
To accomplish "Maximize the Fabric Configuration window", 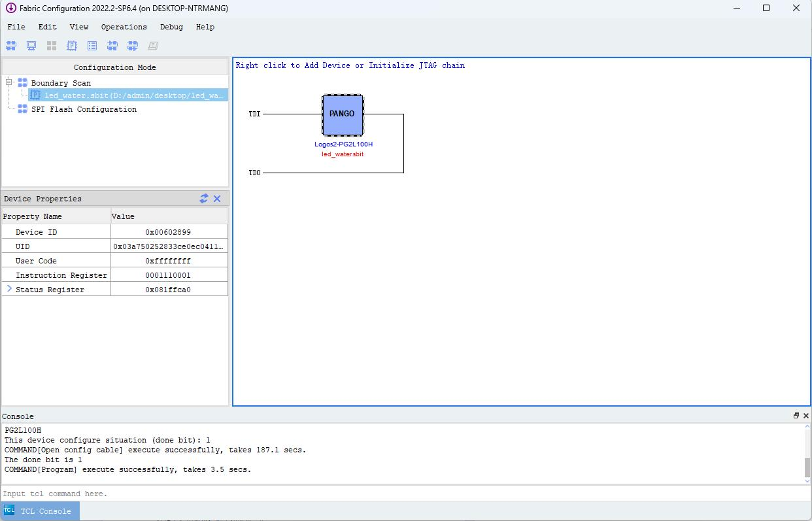I will 766,8.
